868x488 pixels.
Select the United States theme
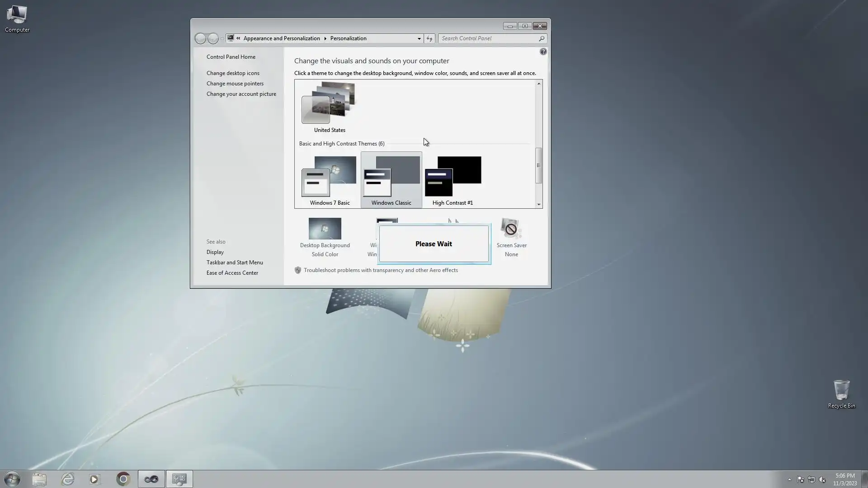point(329,107)
